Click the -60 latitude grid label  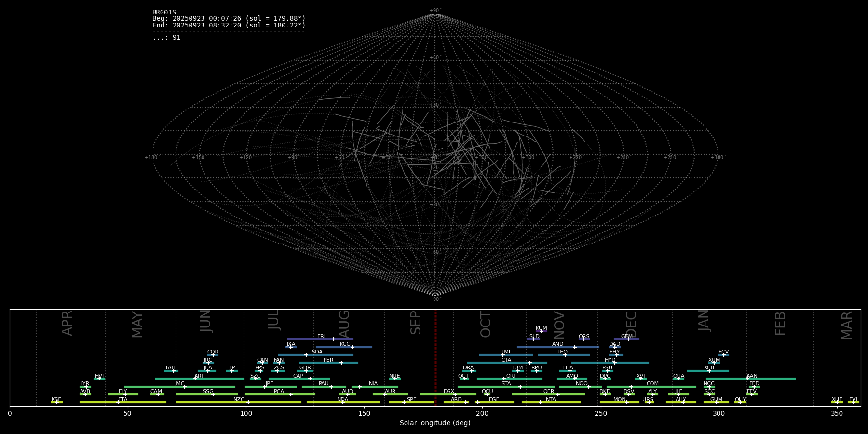[435, 252]
